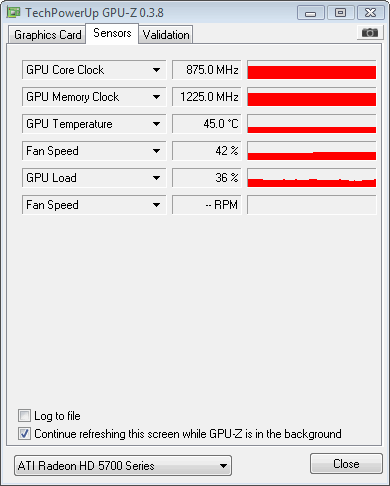
Task: Maximize the GPU-Z window
Action: 340,13
